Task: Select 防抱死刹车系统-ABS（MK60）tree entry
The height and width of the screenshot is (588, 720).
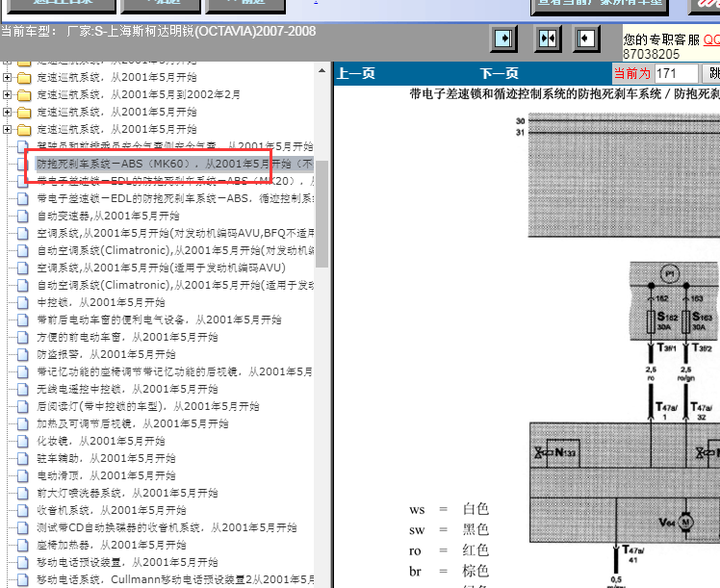Action: tap(174, 164)
